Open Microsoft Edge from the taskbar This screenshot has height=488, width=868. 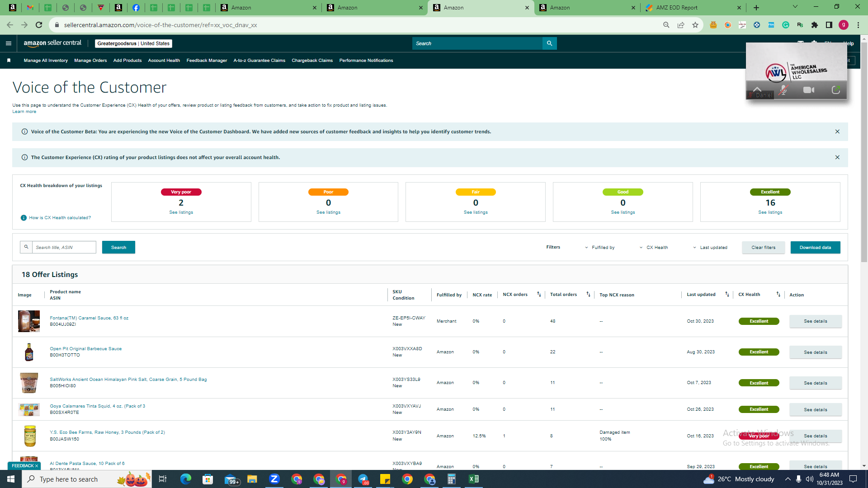coord(185,479)
